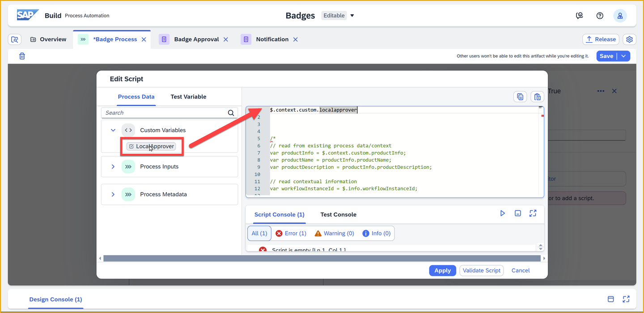The height and width of the screenshot is (313, 644).
Task: Click the Process Metadata arrows icon
Action: (x=128, y=194)
